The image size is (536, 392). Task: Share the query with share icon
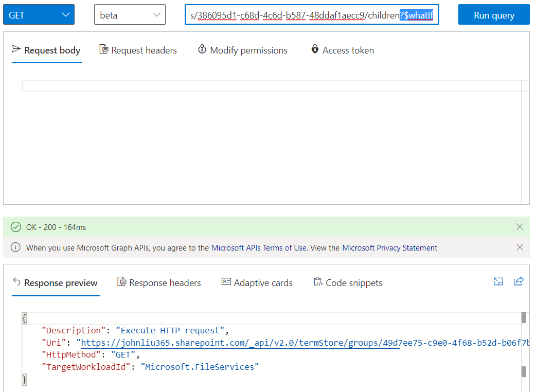click(x=519, y=281)
